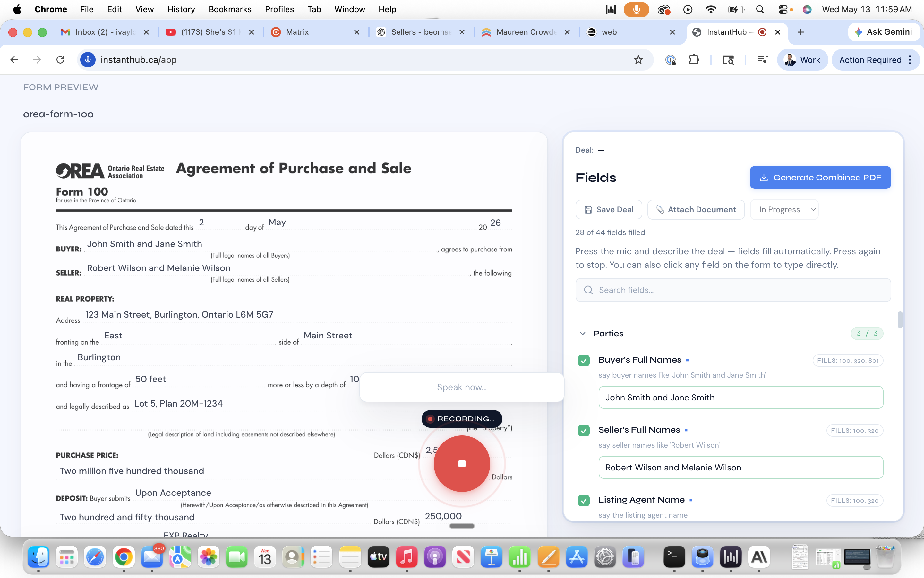Reload the InstantHub page
Viewport: 924px width, 578px height.
click(60, 60)
